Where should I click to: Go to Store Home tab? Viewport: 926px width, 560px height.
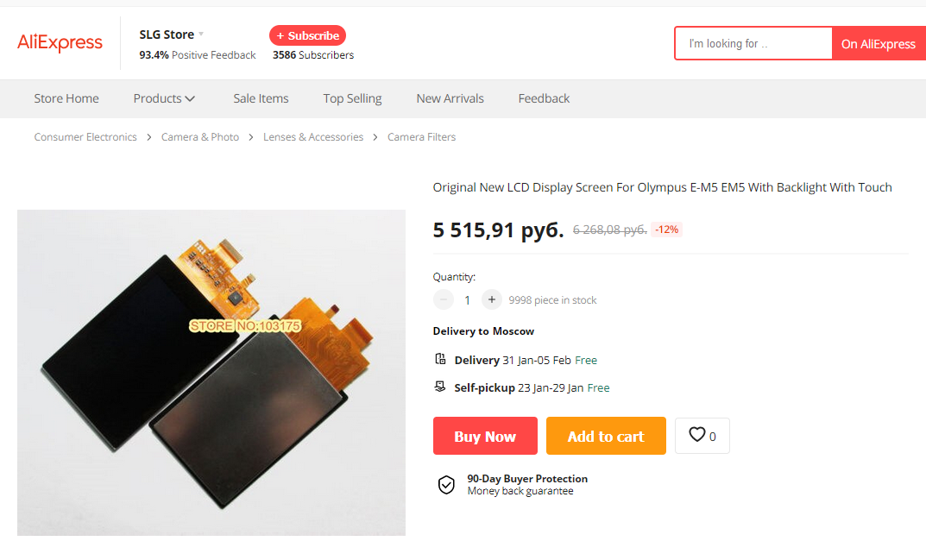pyautogui.click(x=66, y=98)
